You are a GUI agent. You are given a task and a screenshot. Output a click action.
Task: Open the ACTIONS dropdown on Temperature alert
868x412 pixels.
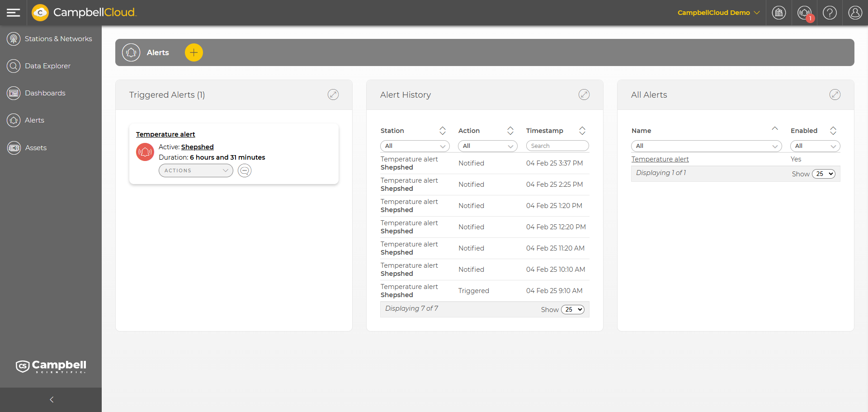[196, 170]
